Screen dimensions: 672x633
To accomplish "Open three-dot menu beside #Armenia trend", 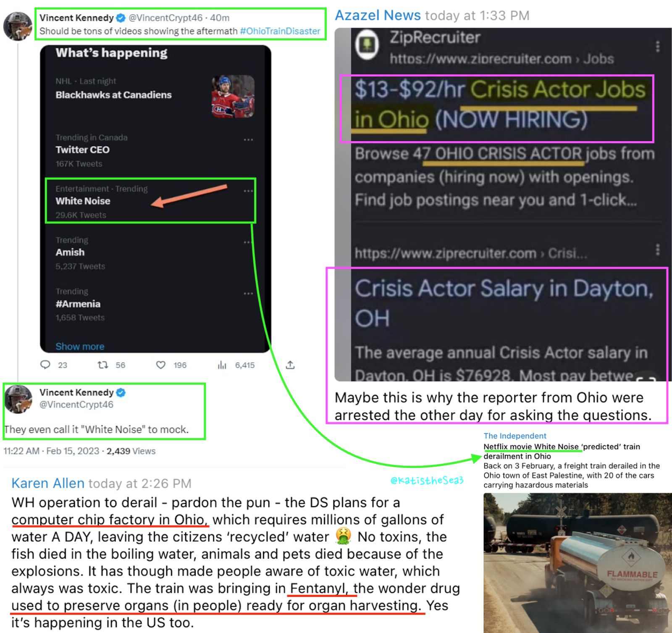I will coord(248,293).
